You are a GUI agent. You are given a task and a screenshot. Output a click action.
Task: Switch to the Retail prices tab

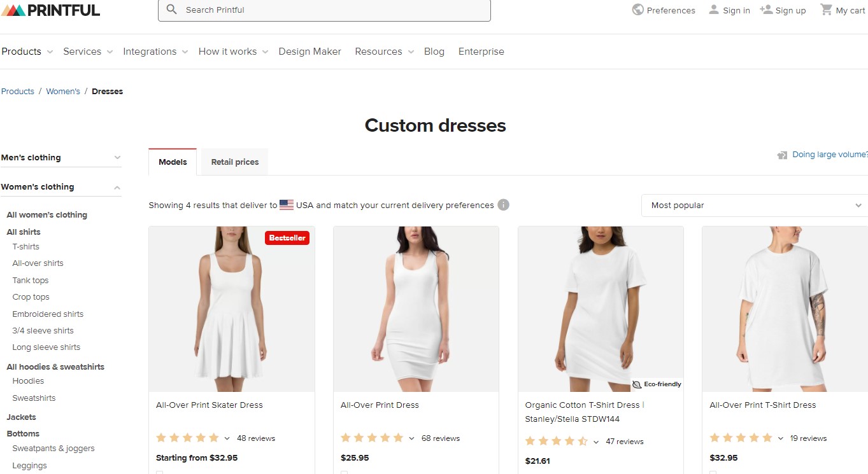pos(234,162)
